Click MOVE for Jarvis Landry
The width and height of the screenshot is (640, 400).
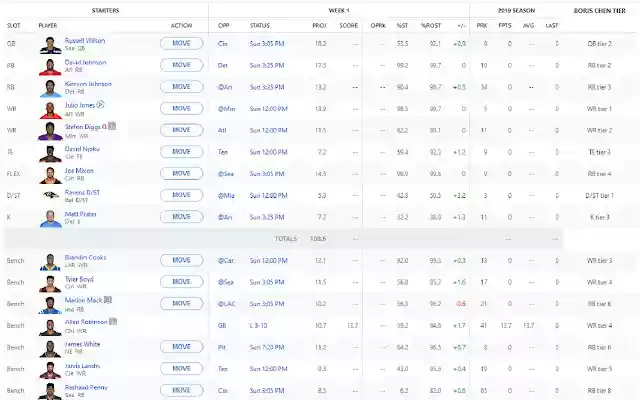(182, 368)
